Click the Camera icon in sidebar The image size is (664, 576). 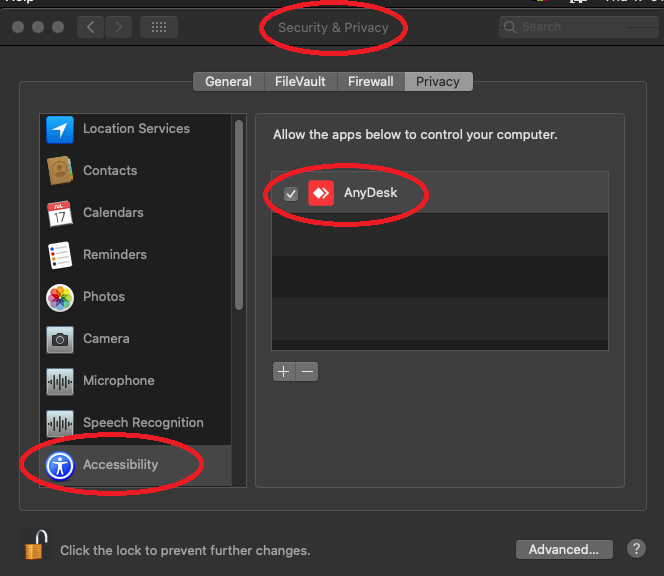point(60,339)
